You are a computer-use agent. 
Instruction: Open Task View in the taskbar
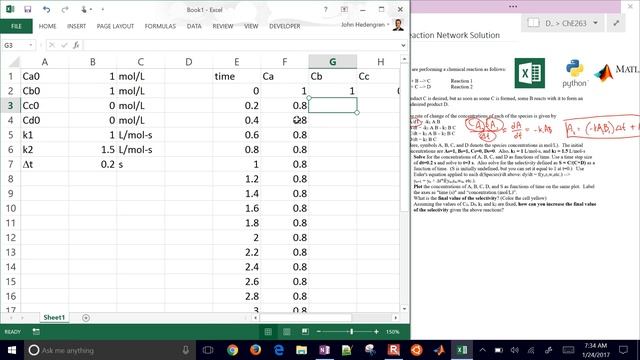208,350
